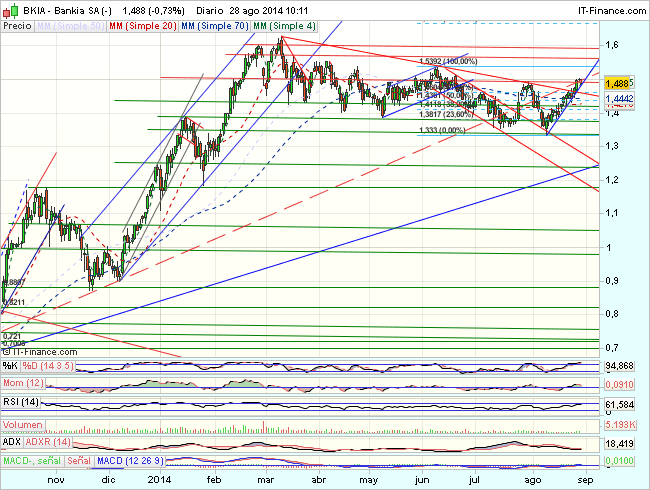The height and width of the screenshot is (490, 650).
Task: Click the BKIA - Bankia SA (-) title
Action: [x=68, y=10]
